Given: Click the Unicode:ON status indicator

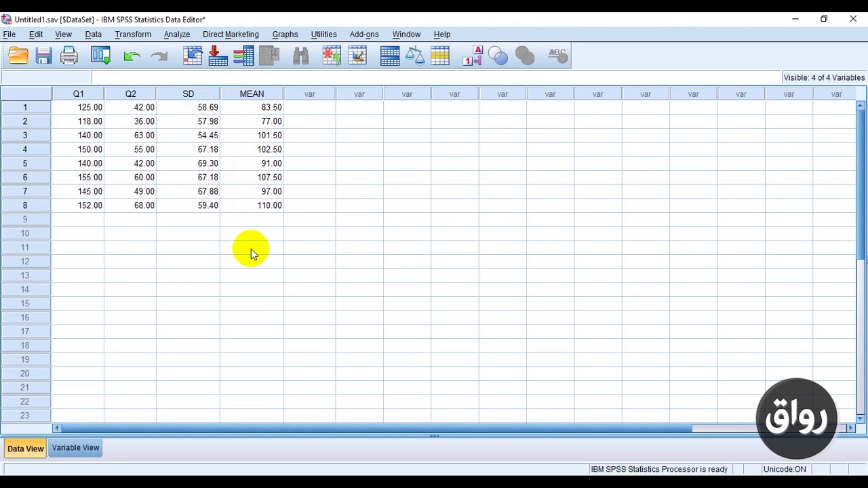Looking at the screenshot, I should [x=785, y=469].
